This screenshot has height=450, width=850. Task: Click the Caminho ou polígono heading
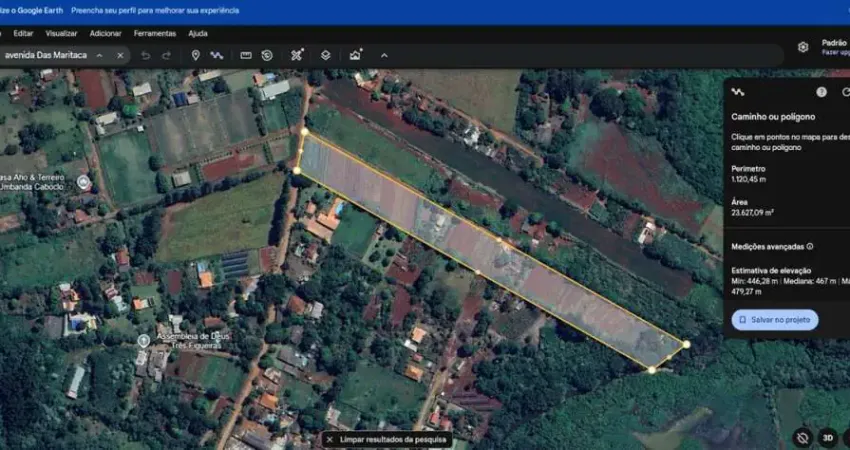(x=773, y=117)
